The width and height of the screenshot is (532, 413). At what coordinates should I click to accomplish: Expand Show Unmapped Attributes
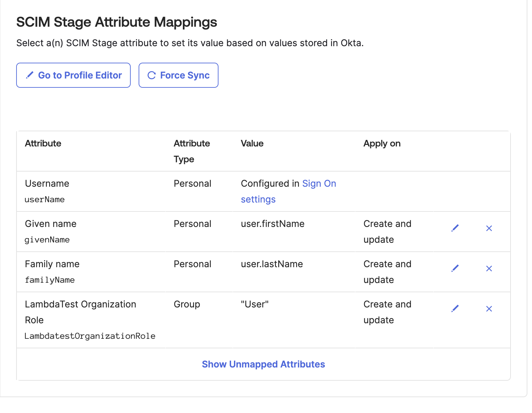pyautogui.click(x=263, y=364)
